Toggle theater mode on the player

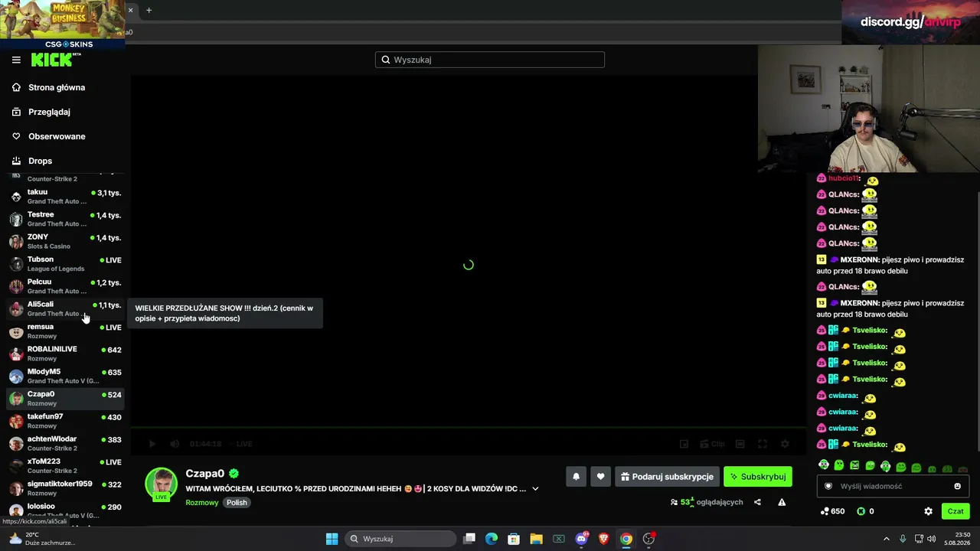click(740, 444)
